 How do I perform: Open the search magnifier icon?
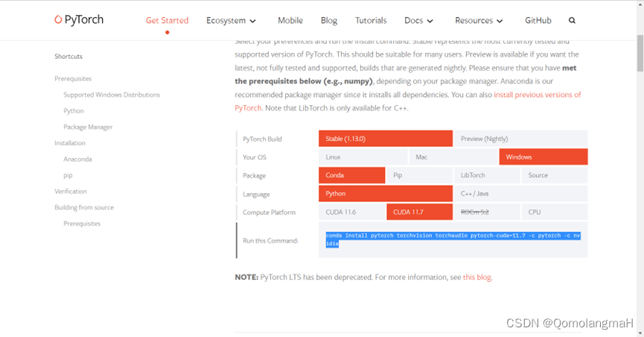572,21
